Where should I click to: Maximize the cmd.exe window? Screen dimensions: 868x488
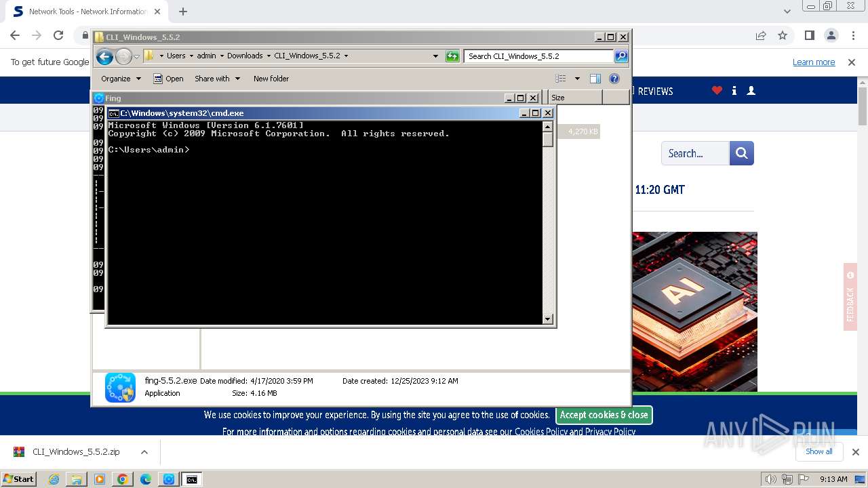(536, 113)
